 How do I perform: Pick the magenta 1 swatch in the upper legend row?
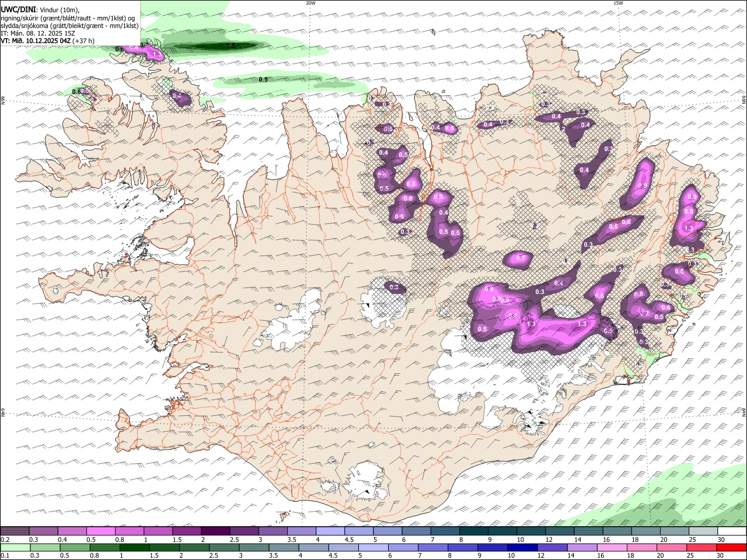click(158, 531)
